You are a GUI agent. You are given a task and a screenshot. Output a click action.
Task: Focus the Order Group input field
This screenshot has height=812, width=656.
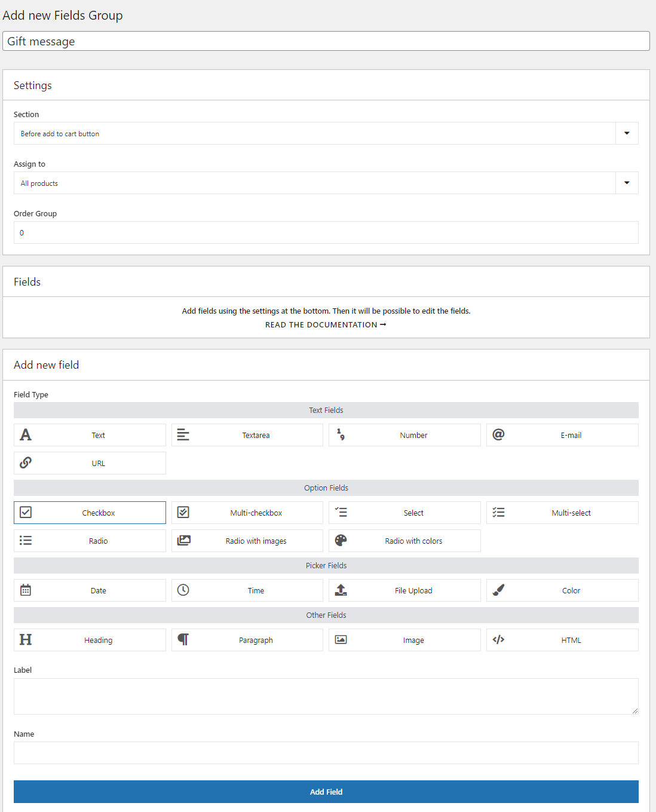[x=326, y=232]
